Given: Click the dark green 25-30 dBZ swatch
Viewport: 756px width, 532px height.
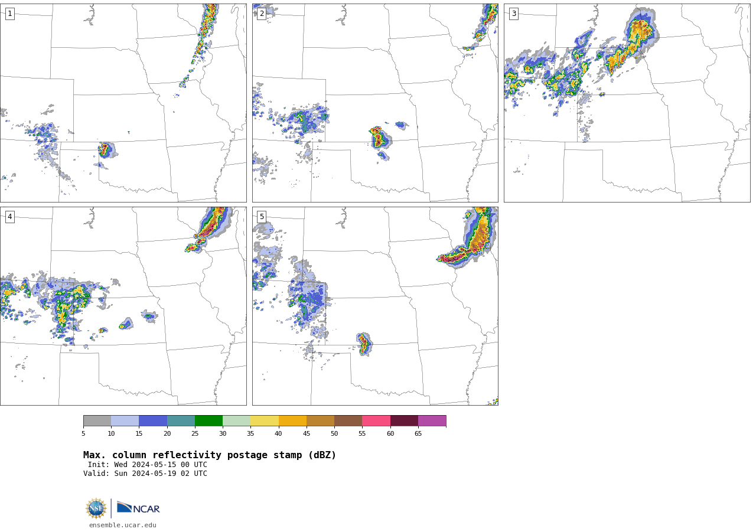Looking at the screenshot, I should pyautogui.click(x=208, y=420).
